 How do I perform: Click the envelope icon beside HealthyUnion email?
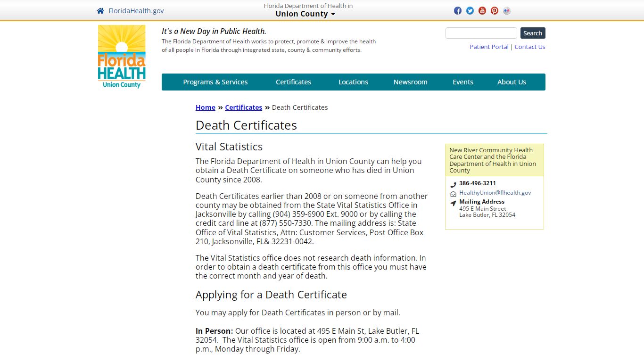tap(453, 194)
